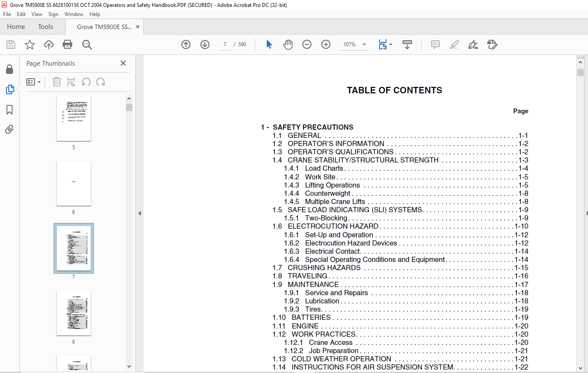Bookmark this file with star icon
The image size is (588, 373).
(30, 45)
